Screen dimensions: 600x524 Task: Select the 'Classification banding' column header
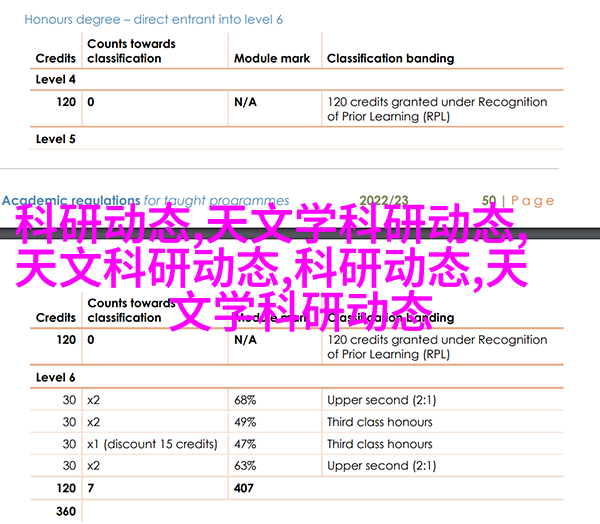[390, 58]
